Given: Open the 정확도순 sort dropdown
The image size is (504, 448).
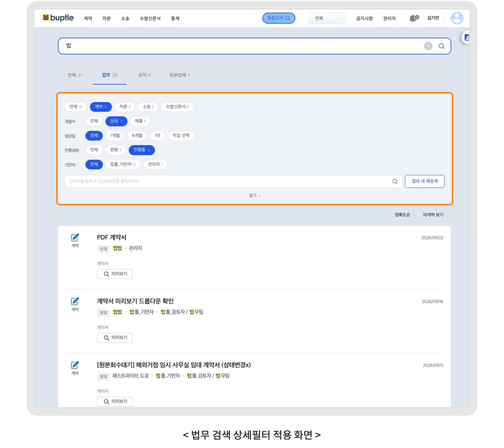Looking at the screenshot, I should pyautogui.click(x=405, y=215).
